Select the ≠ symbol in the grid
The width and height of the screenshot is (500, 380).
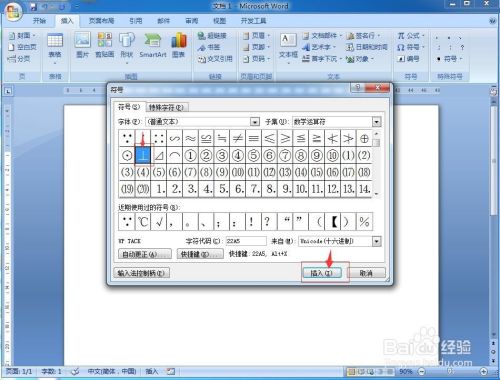(x=238, y=138)
